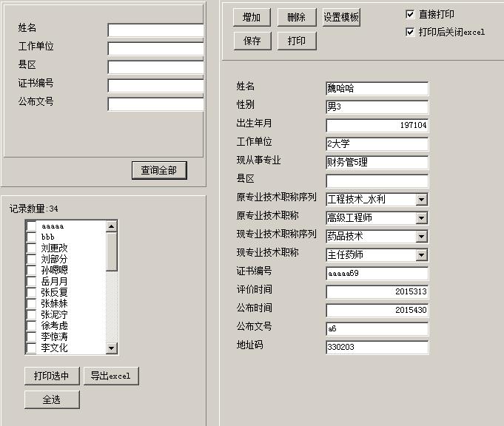The image size is (504, 426).
Task: Click 性别 field containing 男3
Action: [x=377, y=106]
